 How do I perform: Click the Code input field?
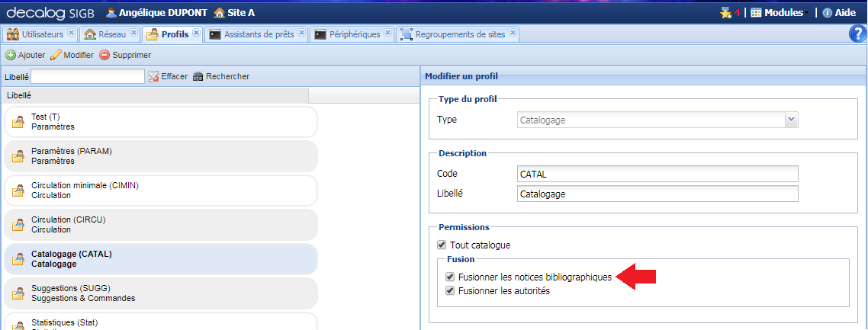(x=657, y=174)
